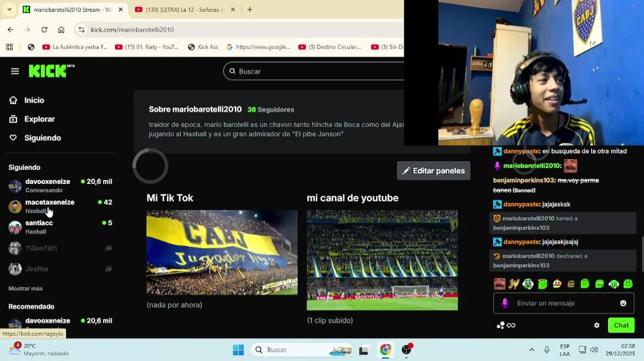This screenshot has width=644, height=361.
Task: Open the google.com bookmark
Action: click(x=258, y=47)
